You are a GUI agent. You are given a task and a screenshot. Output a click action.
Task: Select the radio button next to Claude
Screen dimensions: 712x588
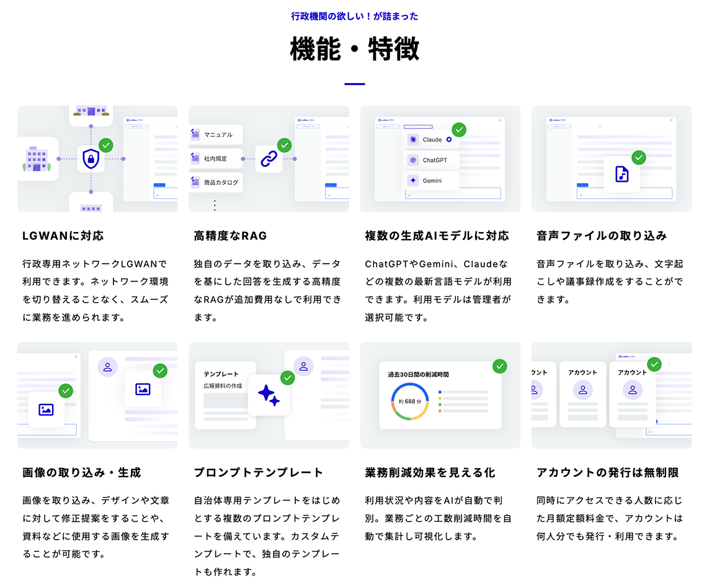click(x=449, y=140)
